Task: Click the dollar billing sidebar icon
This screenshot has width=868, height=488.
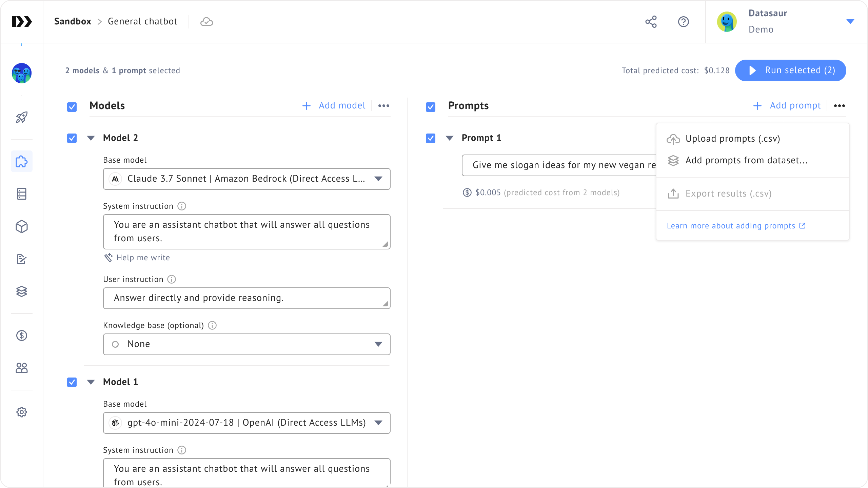Action: click(x=22, y=335)
